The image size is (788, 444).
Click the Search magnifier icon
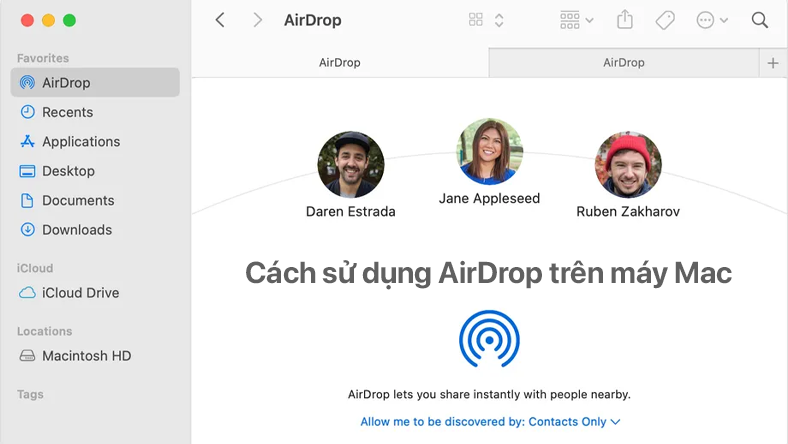[x=759, y=20]
